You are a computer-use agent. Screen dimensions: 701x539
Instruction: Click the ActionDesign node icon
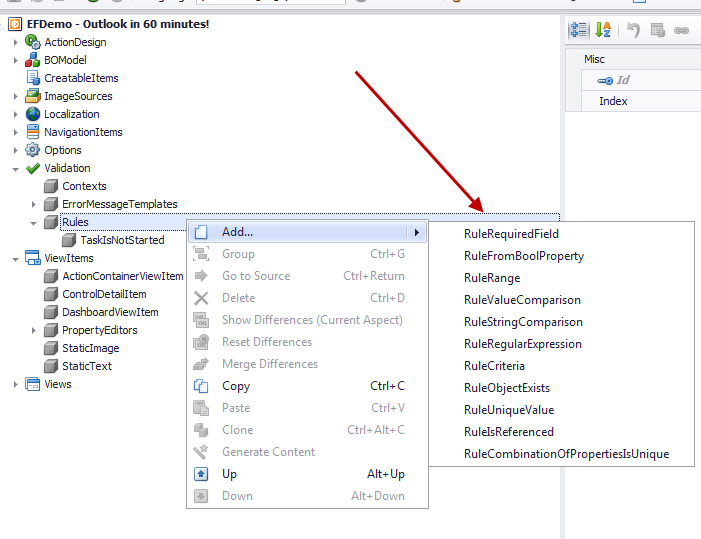(x=33, y=42)
